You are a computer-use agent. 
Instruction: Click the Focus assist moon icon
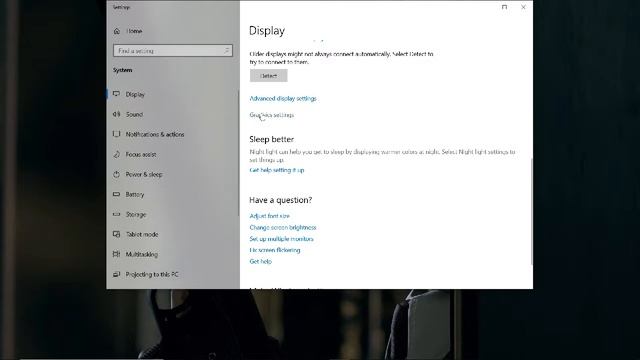tap(116, 154)
